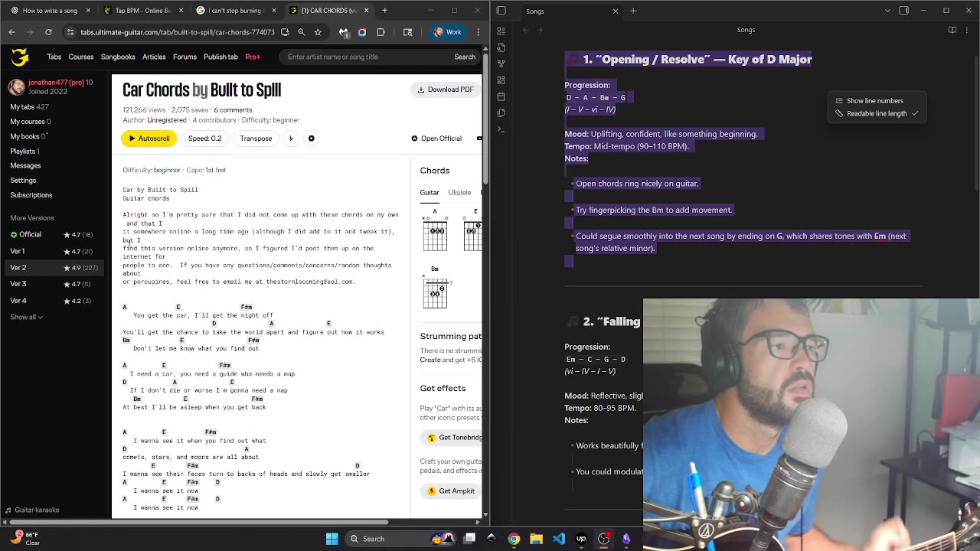Bookmark this page with the star icon

(x=318, y=32)
